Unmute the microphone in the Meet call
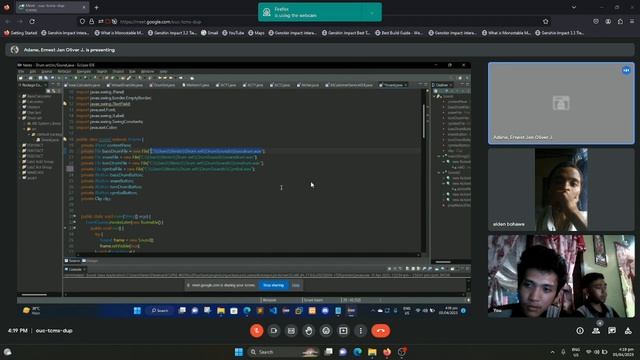 tap(257, 331)
